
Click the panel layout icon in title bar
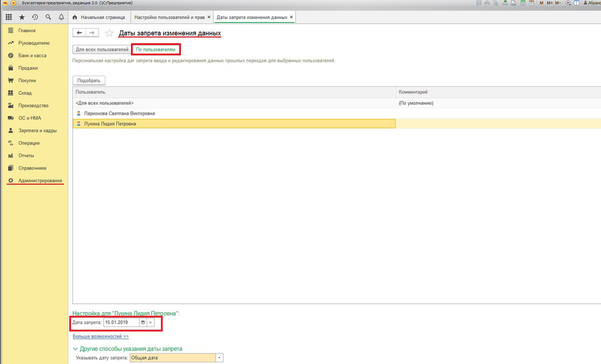tap(576, 3)
